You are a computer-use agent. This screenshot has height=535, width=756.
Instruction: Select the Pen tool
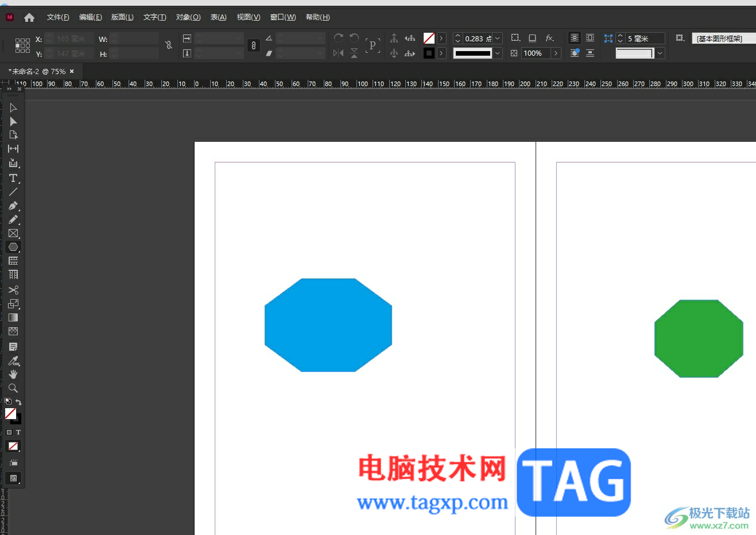point(13,206)
